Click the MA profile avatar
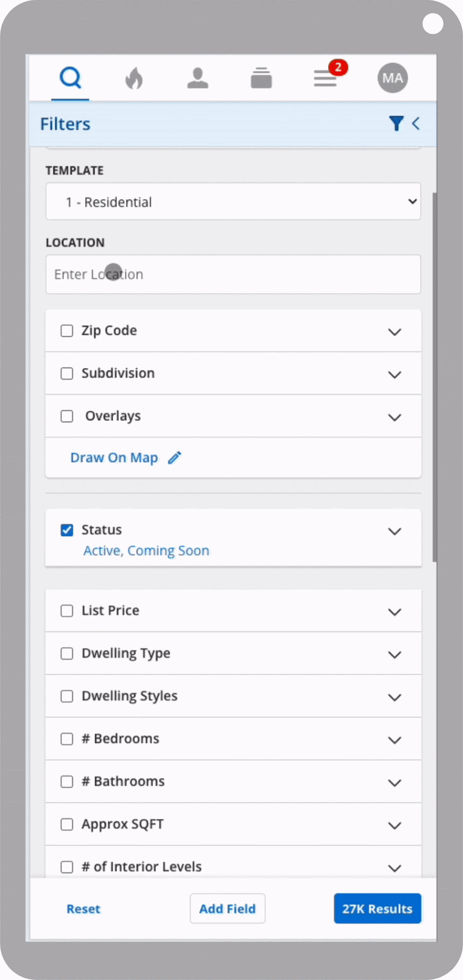 click(x=392, y=78)
